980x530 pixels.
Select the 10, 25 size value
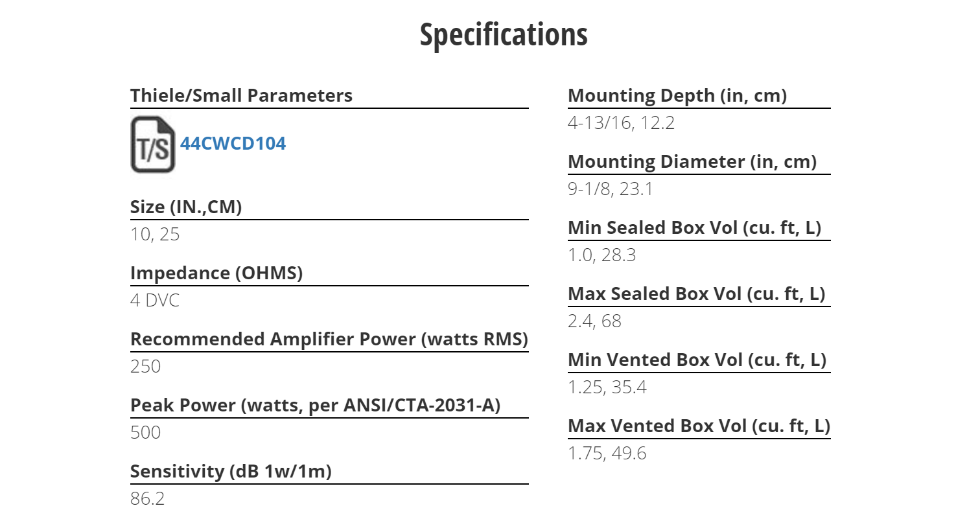(155, 235)
